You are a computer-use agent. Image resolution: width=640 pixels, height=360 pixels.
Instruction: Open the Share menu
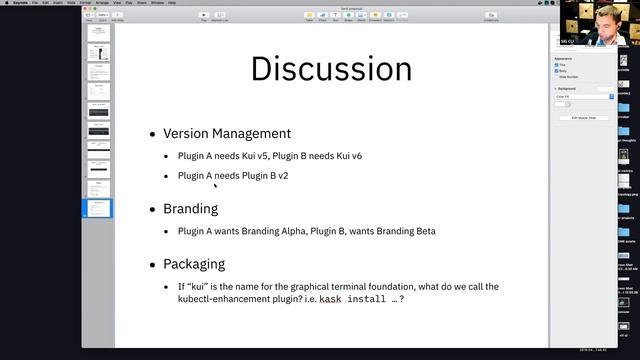(142, 2)
